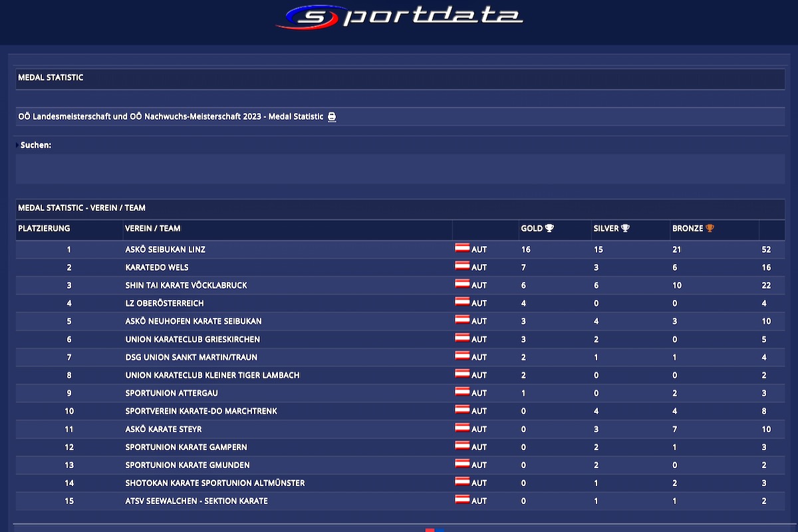Select SPORTVEREIN KARATE-DO MARCHTRENK team name
Image resolution: width=798 pixels, height=532 pixels.
coord(201,412)
